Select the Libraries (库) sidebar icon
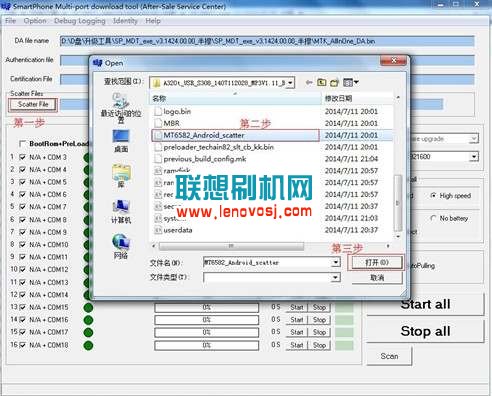 (121, 172)
